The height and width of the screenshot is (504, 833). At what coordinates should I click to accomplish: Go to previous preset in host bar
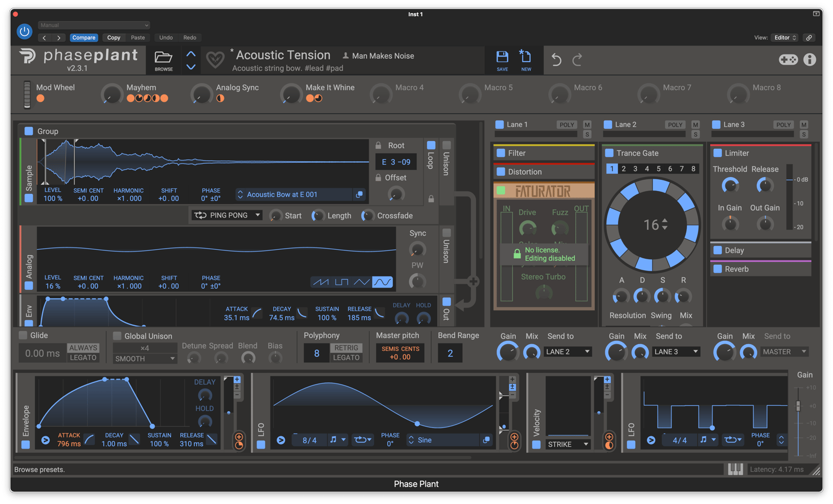(44, 38)
